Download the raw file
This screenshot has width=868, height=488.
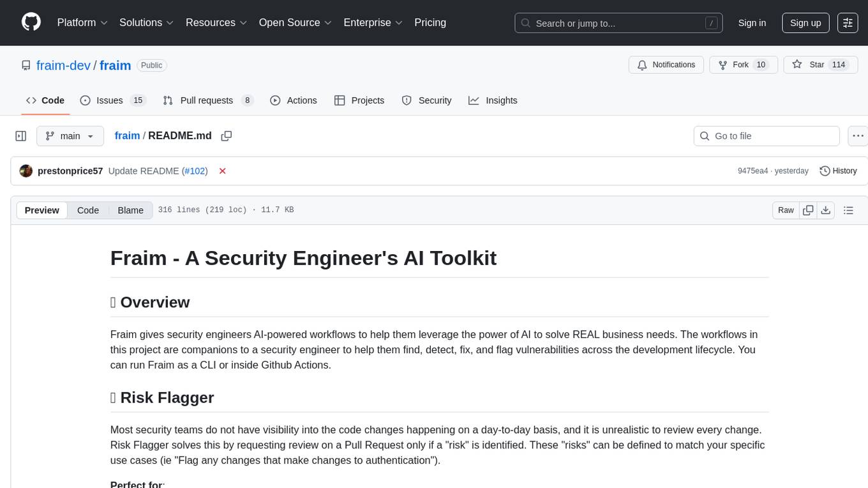(825, 210)
